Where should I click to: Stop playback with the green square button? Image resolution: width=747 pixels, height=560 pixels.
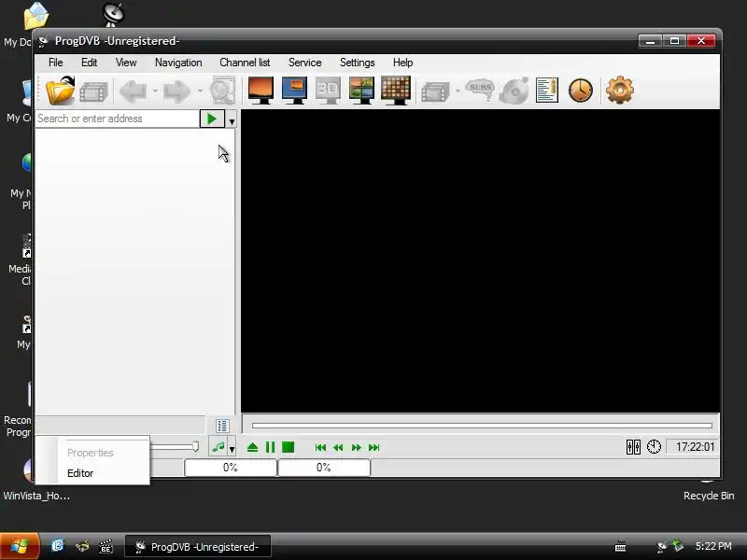(288, 447)
